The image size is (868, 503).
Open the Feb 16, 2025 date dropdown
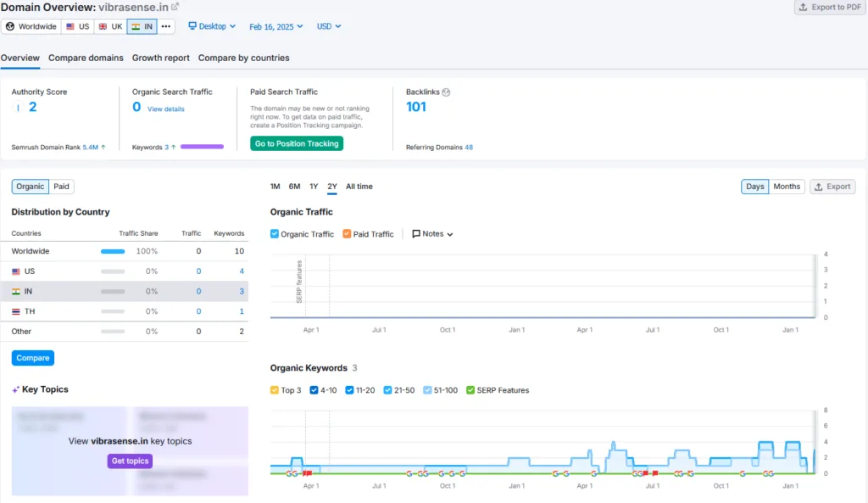(x=275, y=26)
